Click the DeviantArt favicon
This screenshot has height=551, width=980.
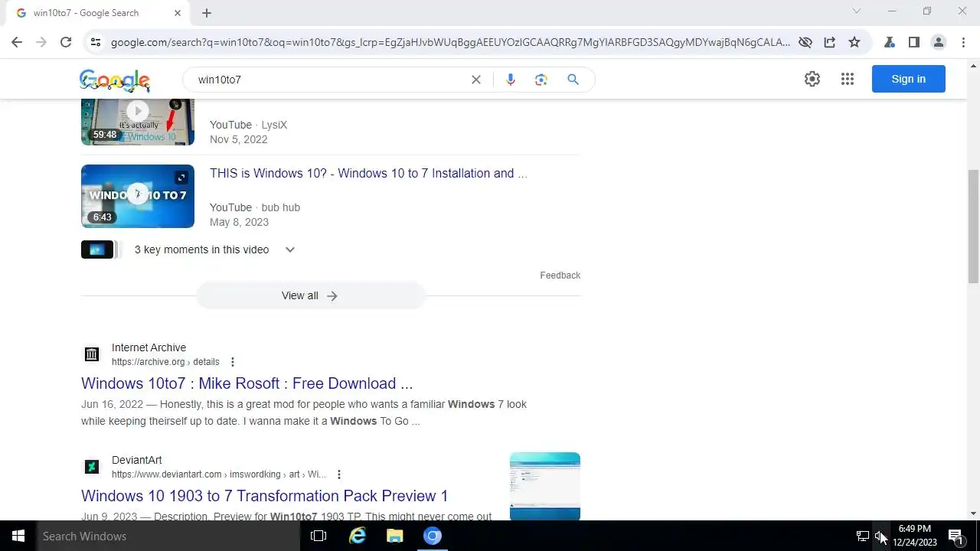(92, 466)
